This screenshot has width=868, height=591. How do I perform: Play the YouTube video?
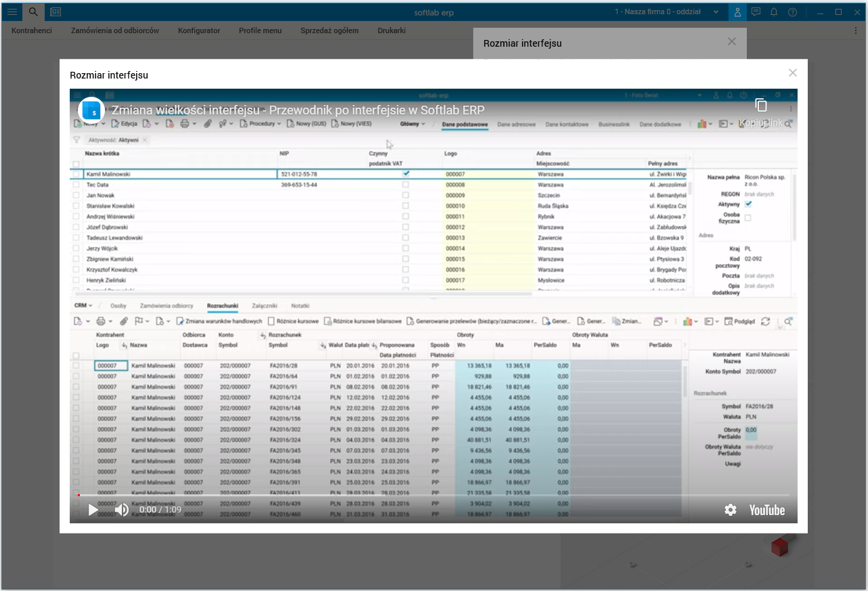pyautogui.click(x=93, y=510)
